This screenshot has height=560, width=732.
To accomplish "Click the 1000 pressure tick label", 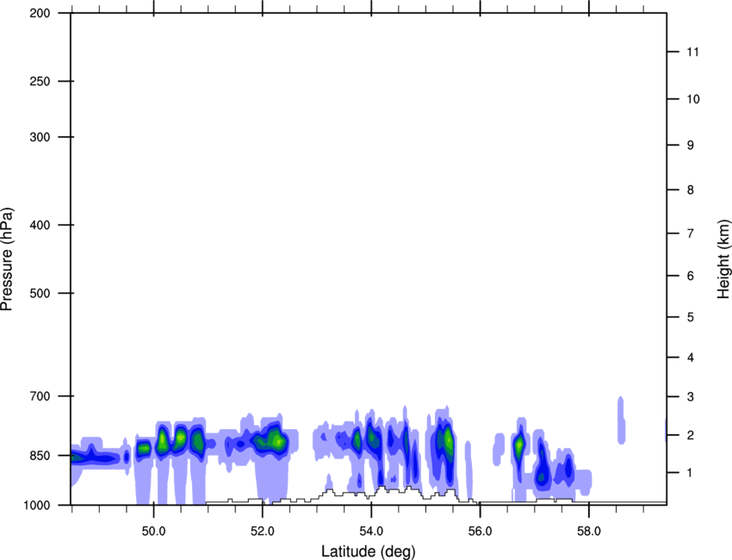I will 36,505.
